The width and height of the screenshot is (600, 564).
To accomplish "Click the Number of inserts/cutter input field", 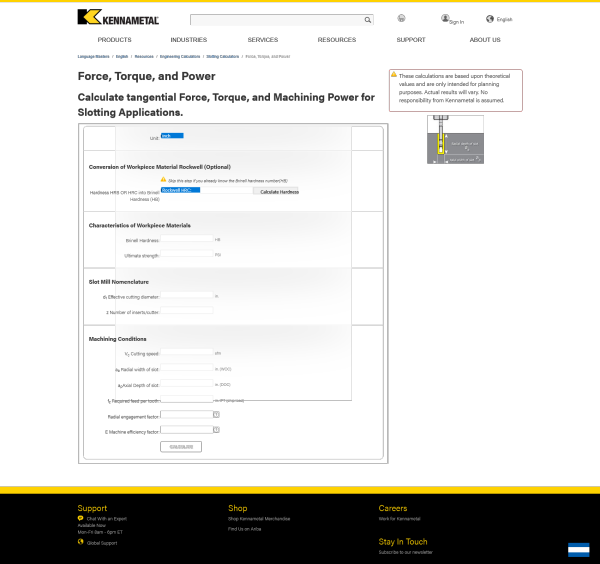I will (x=187, y=311).
